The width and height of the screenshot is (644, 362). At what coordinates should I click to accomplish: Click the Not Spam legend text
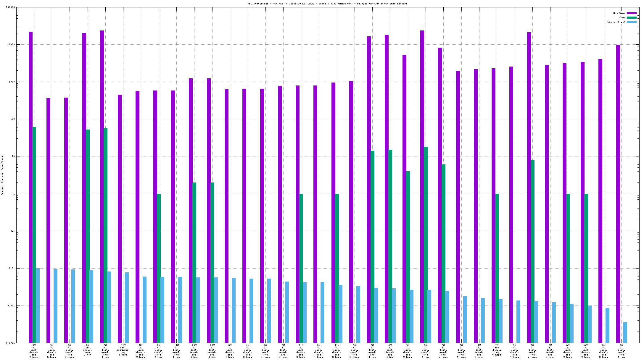[x=619, y=13]
